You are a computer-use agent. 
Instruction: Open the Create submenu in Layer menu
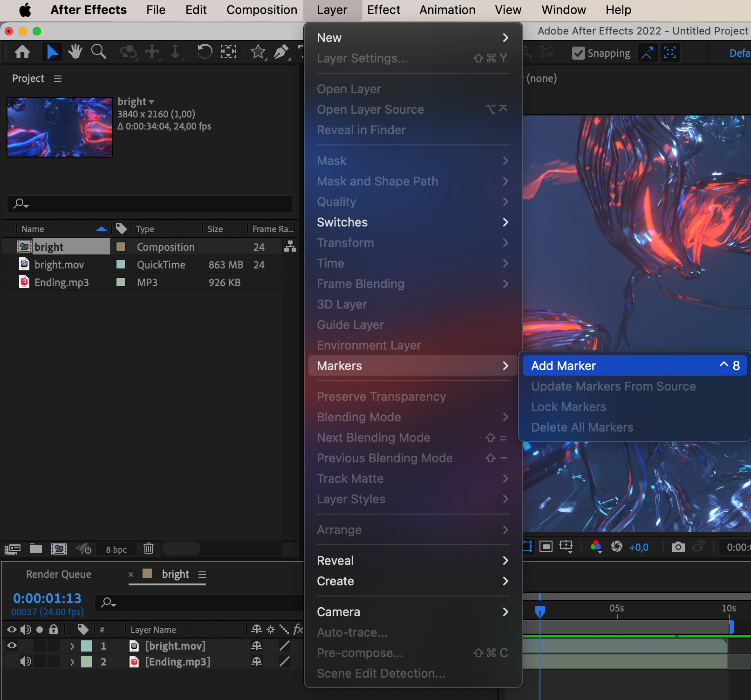pos(413,581)
